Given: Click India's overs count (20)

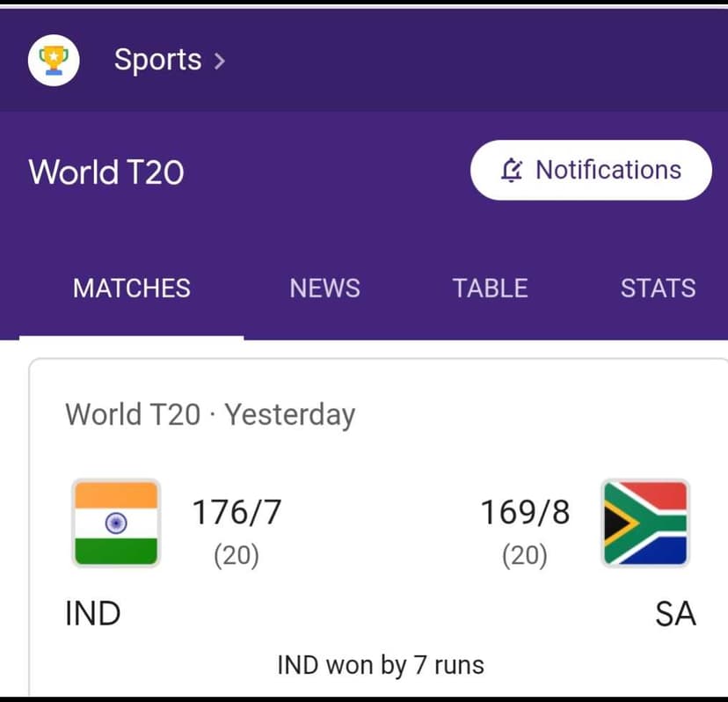Looking at the screenshot, I should point(237,556).
